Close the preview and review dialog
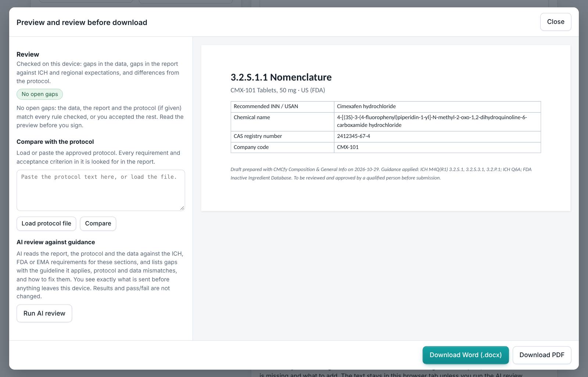The width and height of the screenshot is (588, 377). [555, 22]
